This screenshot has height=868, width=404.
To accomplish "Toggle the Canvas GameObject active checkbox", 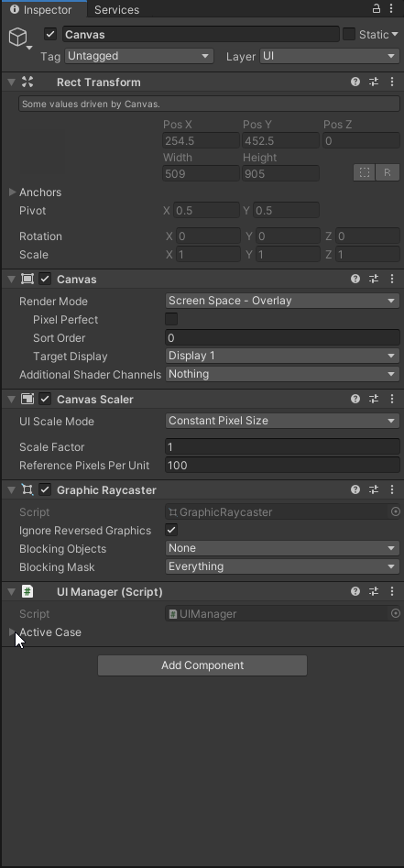I will pos(50,34).
